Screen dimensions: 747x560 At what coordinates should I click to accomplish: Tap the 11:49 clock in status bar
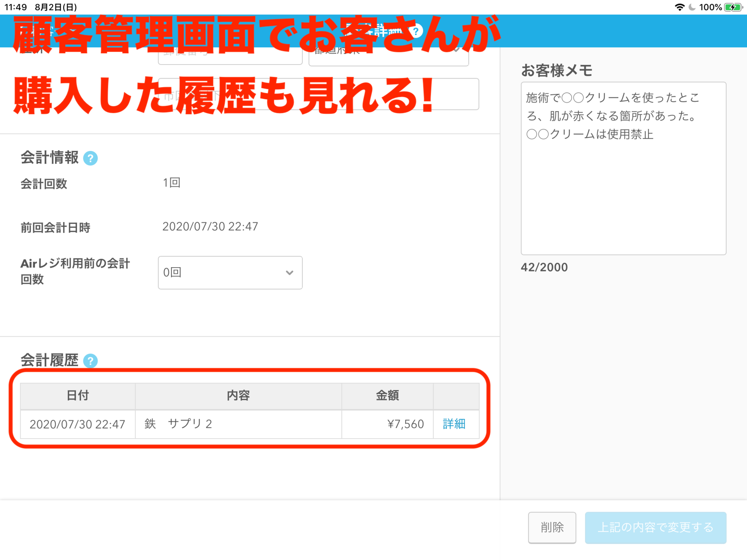pos(16,7)
